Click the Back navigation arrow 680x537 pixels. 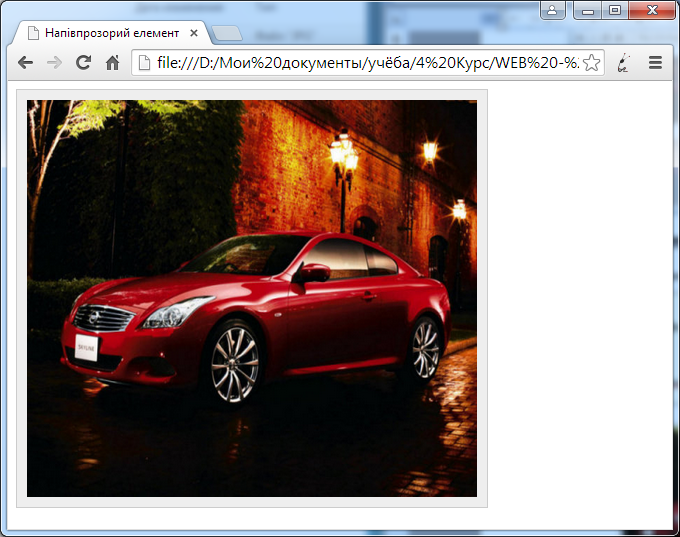point(25,62)
